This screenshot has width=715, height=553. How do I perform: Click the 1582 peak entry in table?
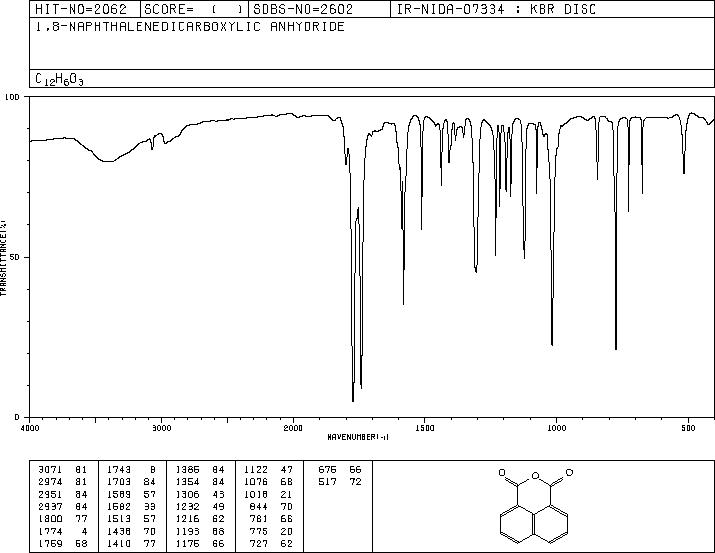pyautogui.click(x=131, y=506)
